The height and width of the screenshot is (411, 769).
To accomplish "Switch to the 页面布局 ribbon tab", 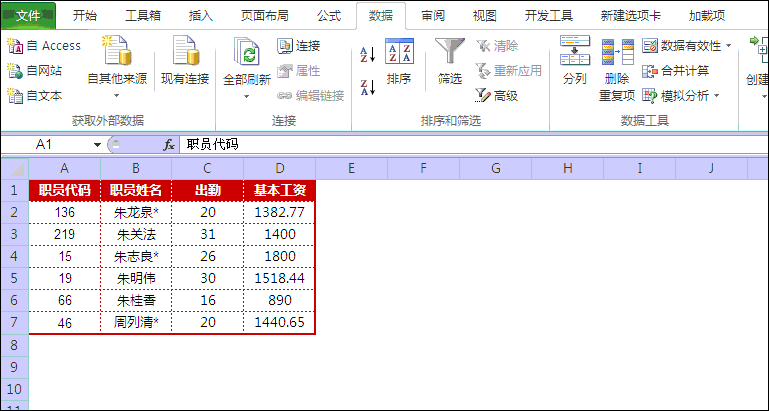I will coord(265,16).
